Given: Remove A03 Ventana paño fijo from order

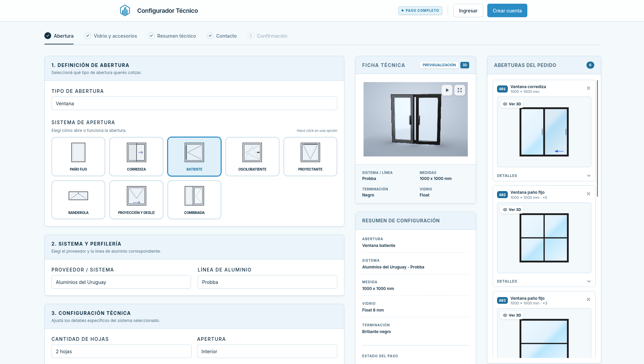Looking at the screenshot, I should point(589,299).
